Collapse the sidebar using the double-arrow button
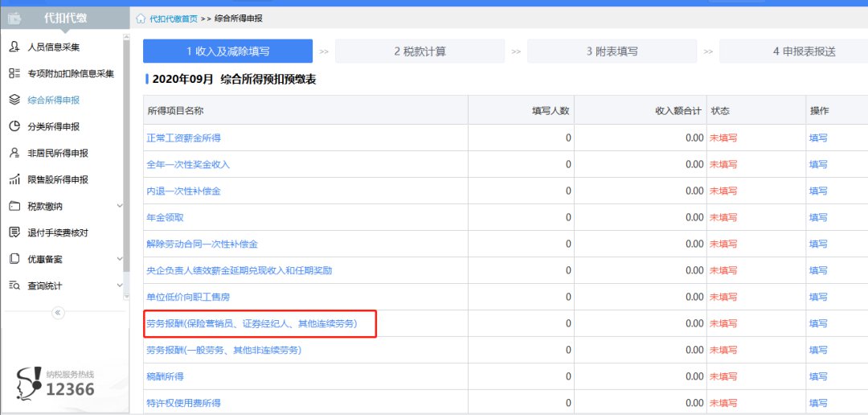868x415 pixels. click(x=58, y=313)
